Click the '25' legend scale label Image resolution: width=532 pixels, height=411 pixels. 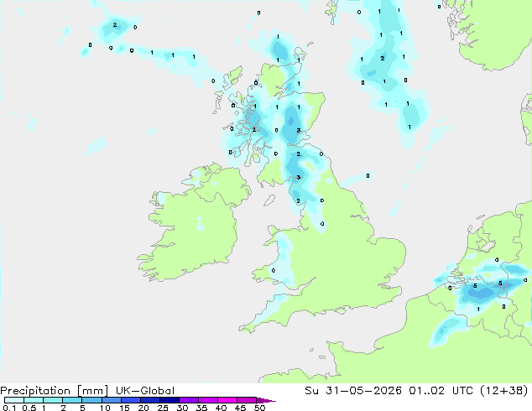coord(163,408)
